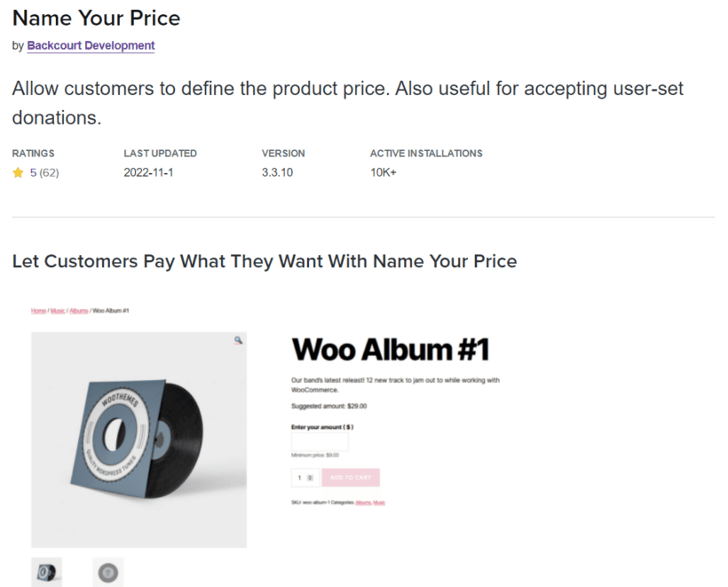
Task: Click the quantity number input box
Action: [x=299, y=478]
